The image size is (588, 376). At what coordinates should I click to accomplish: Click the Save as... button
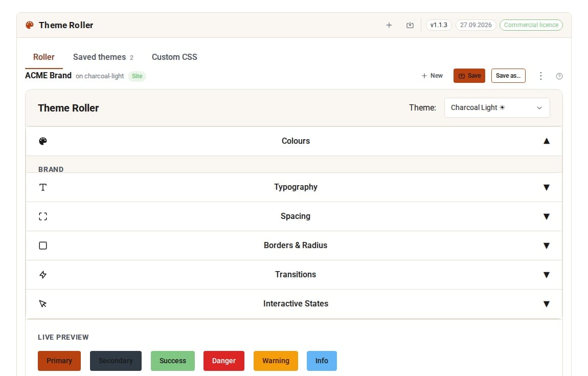[508, 76]
